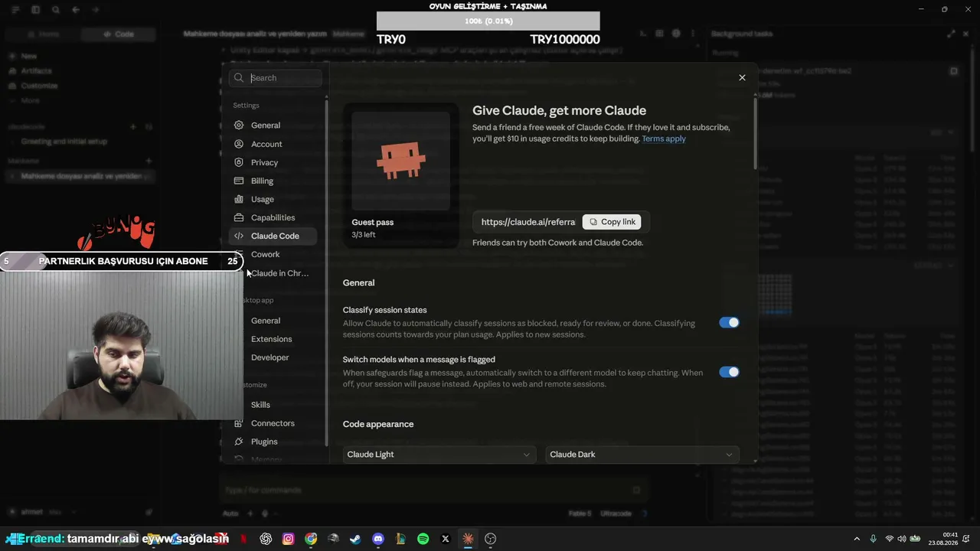Open Steam from the taskbar
Image resolution: width=980 pixels, height=551 pixels.
(x=355, y=539)
